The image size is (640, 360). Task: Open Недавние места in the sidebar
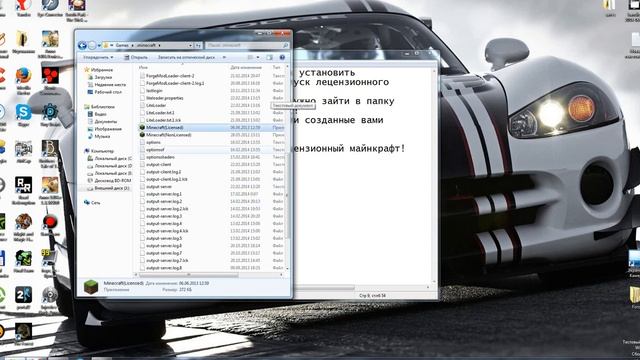click(x=107, y=84)
